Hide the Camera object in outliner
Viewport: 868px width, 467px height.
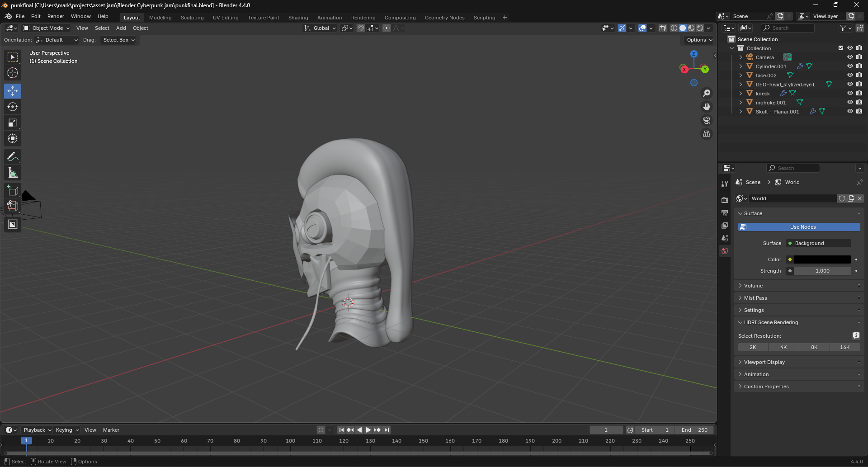[x=850, y=57]
